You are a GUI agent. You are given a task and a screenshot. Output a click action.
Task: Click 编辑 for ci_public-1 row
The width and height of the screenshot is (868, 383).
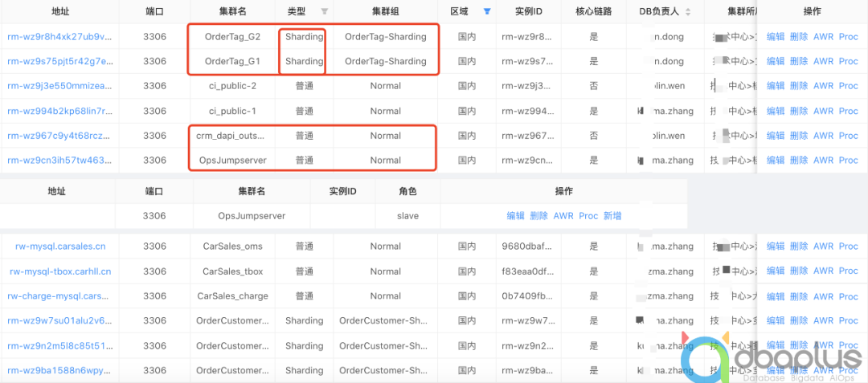pyautogui.click(x=776, y=111)
